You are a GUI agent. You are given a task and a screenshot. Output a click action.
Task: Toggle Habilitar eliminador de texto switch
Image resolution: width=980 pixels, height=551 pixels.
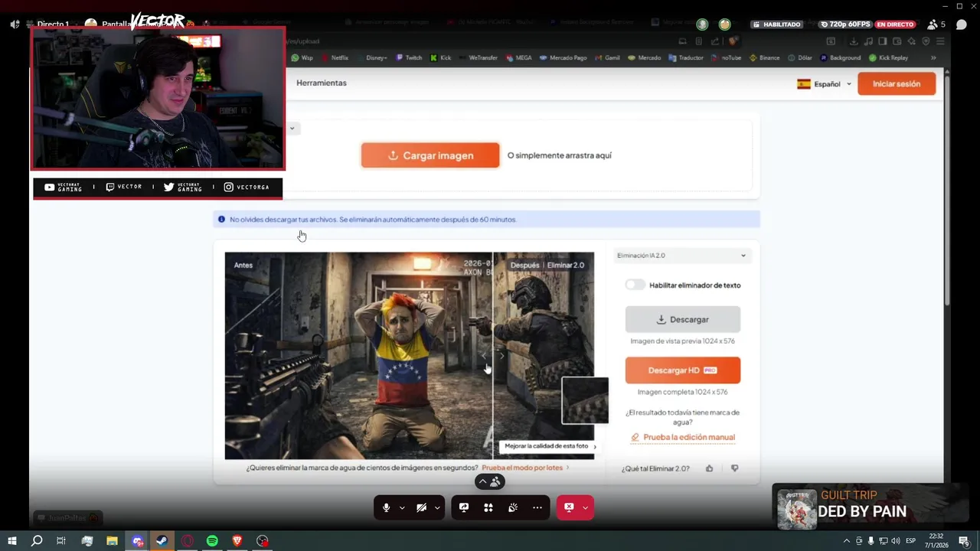[635, 285]
